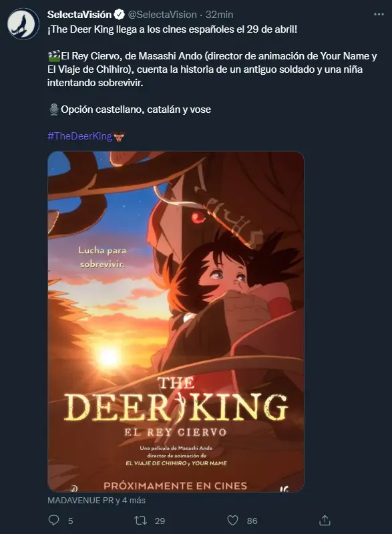Click the retweet count 29
Screen dimensions: 392x534
pyautogui.click(x=160, y=521)
